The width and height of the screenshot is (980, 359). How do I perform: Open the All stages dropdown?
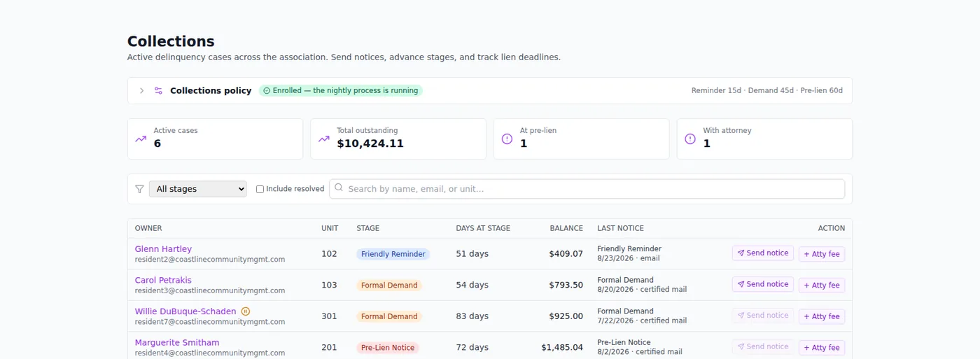pyautogui.click(x=198, y=189)
